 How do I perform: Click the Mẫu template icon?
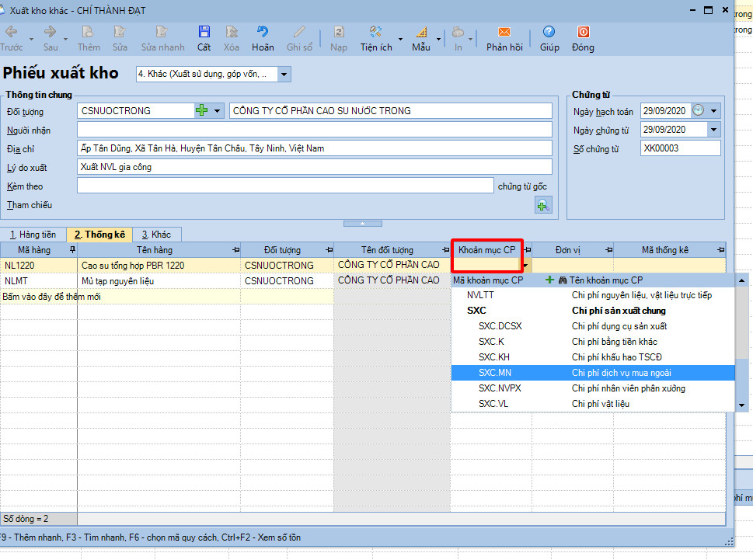421,33
